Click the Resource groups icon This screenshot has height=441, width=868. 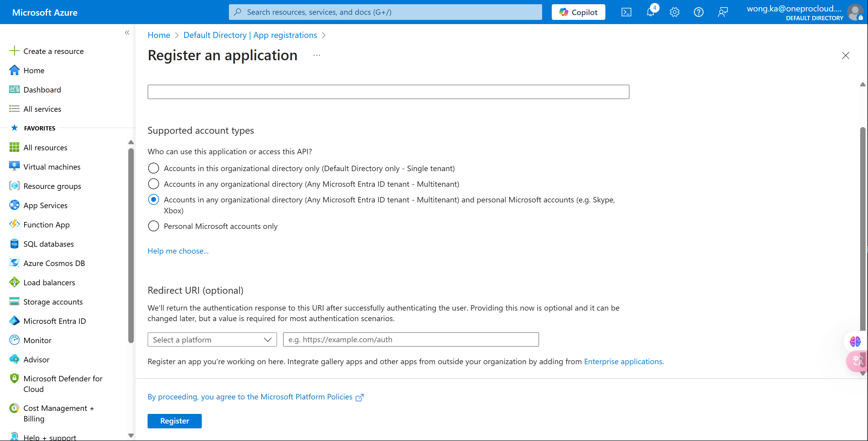coord(14,186)
